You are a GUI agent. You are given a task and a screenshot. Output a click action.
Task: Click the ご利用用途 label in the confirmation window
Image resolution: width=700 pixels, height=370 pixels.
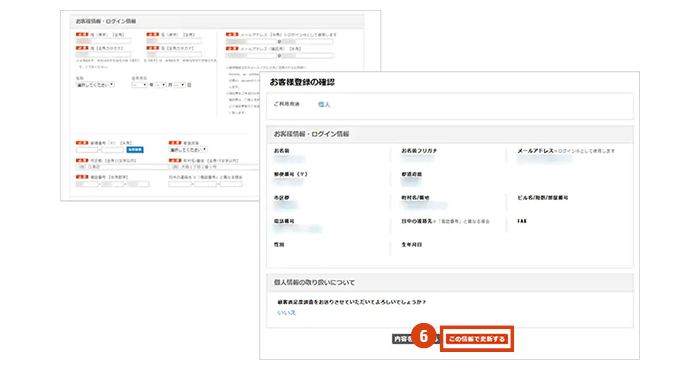coord(287,104)
